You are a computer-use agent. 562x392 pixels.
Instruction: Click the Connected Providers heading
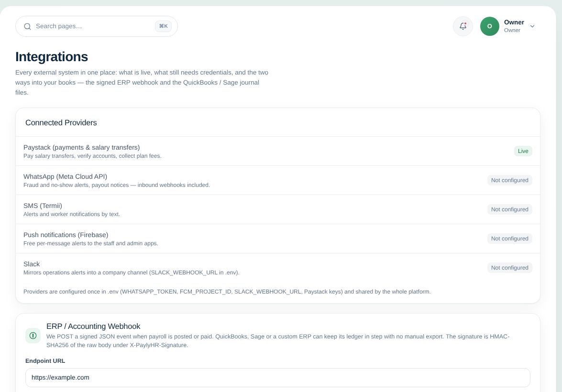(x=61, y=122)
